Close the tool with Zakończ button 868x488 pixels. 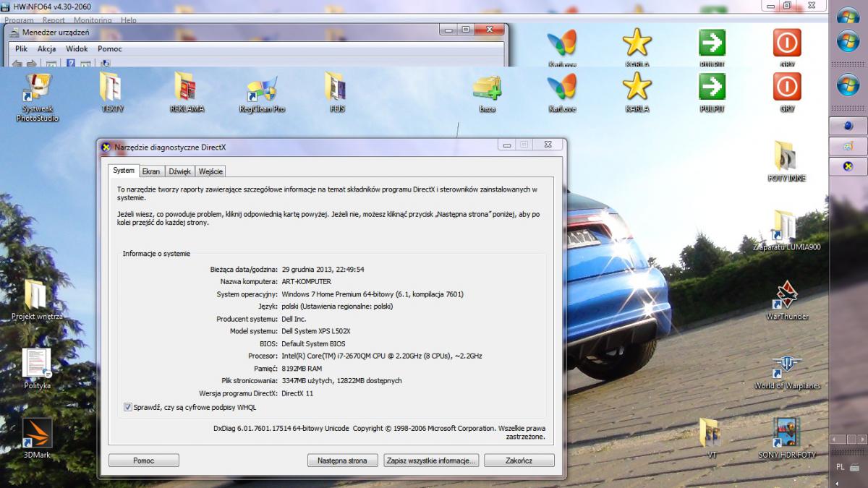(519, 461)
